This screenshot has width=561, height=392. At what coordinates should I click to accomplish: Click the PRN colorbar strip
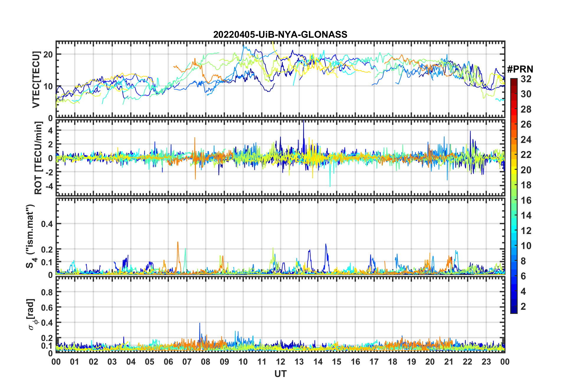tap(514, 196)
